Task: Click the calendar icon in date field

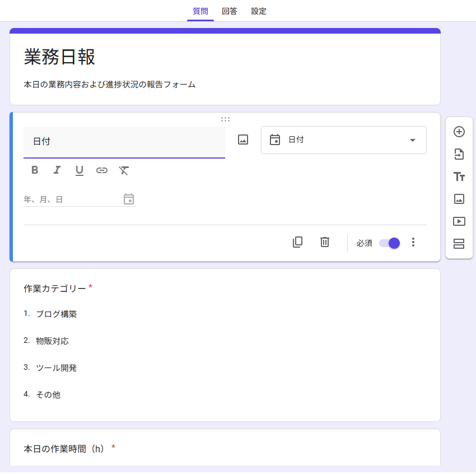Action: 129,199
